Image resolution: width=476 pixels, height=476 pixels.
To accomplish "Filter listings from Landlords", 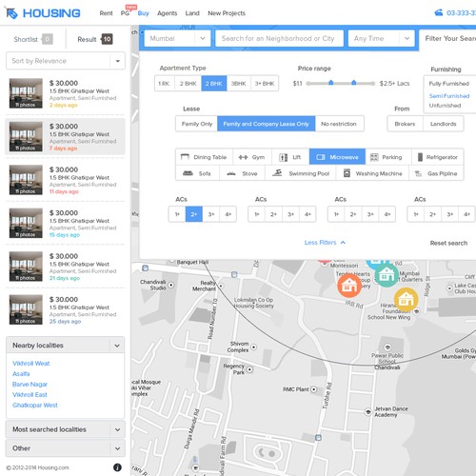I will click(x=444, y=124).
